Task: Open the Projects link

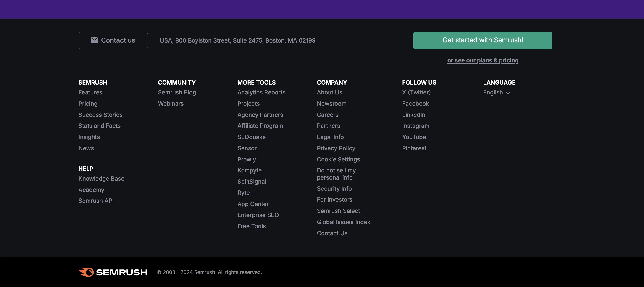Action: (x=249, y=103)
